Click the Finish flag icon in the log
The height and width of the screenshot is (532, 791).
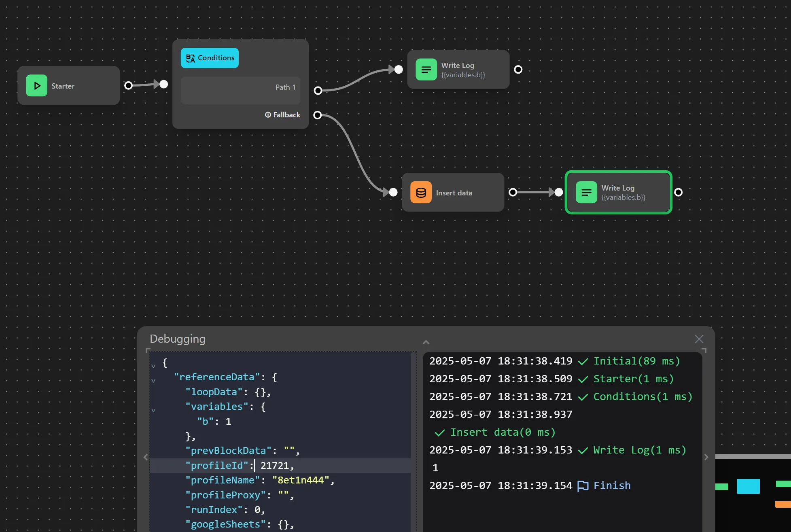583,485
